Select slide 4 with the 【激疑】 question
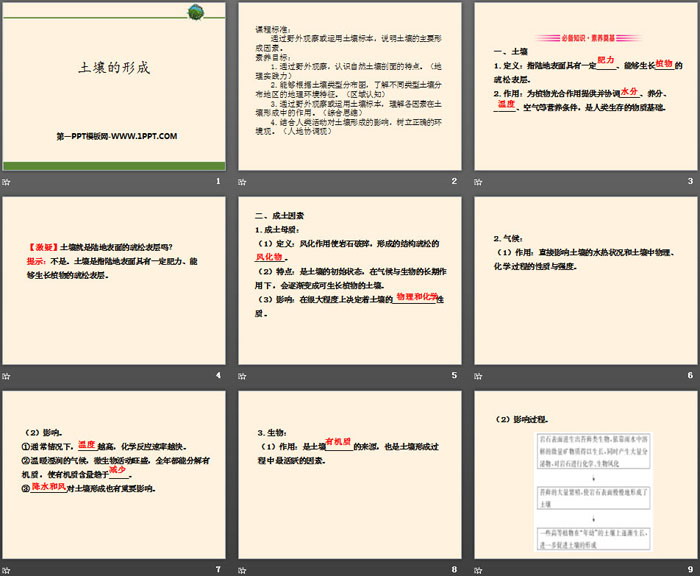 (x=114, y=281)
